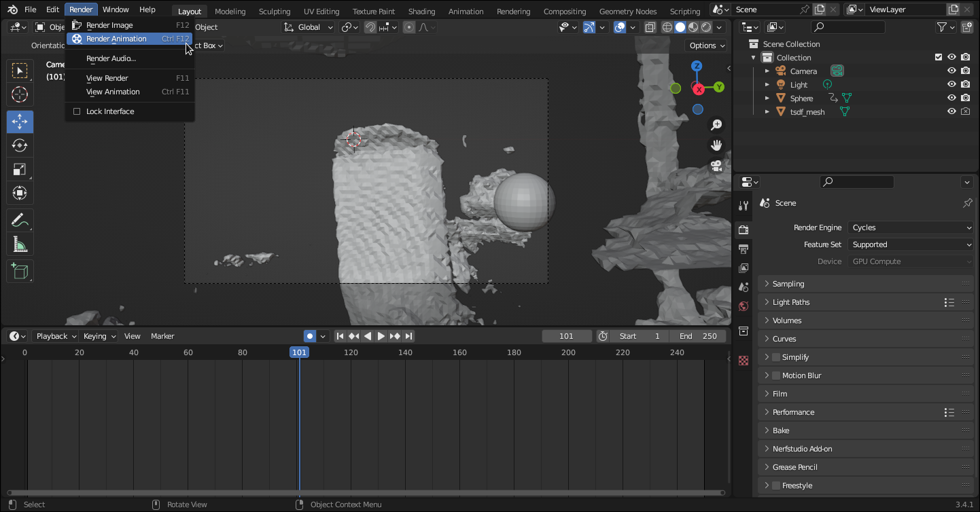The image size is (980, 512).
Task: Click the End frame field
Action: point(699,336)
